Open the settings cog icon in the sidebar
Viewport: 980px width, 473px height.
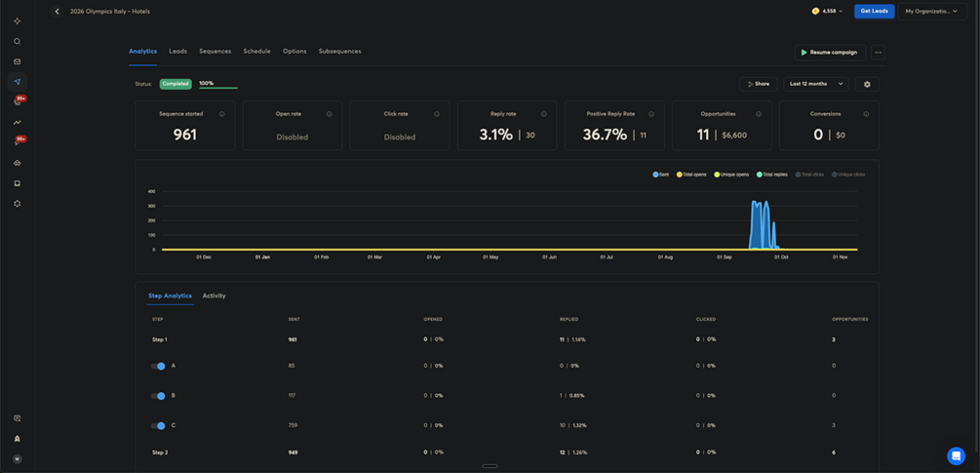(x=18, y=204)
